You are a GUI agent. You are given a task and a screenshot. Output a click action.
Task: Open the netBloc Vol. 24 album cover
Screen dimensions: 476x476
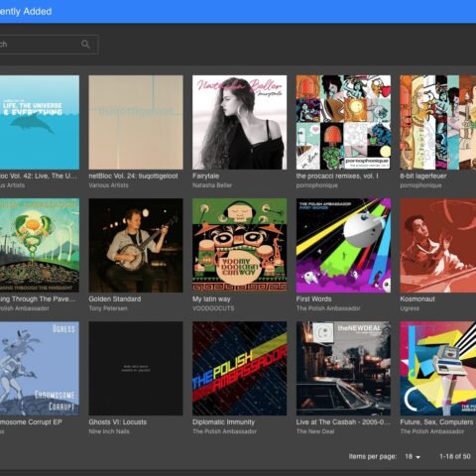[136, 122]
